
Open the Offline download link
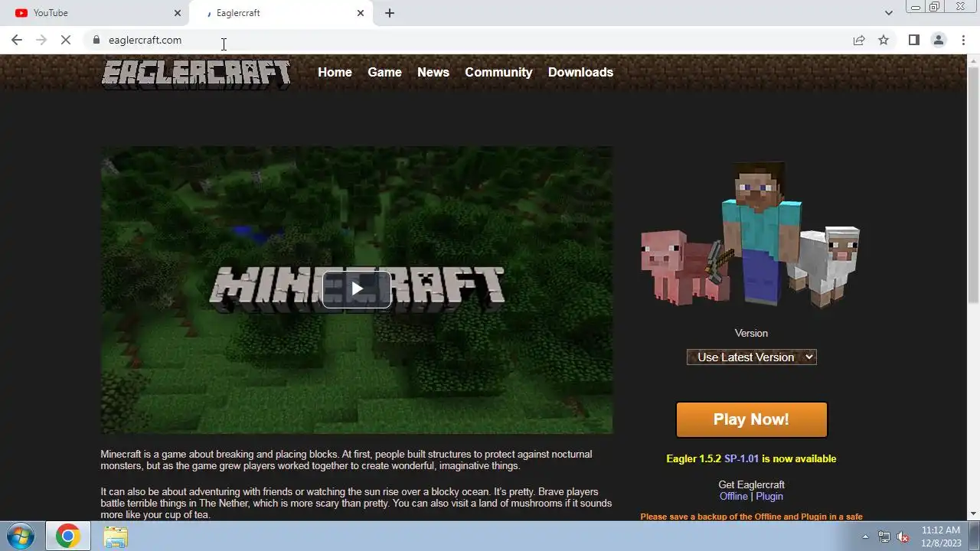pos(733,496)
